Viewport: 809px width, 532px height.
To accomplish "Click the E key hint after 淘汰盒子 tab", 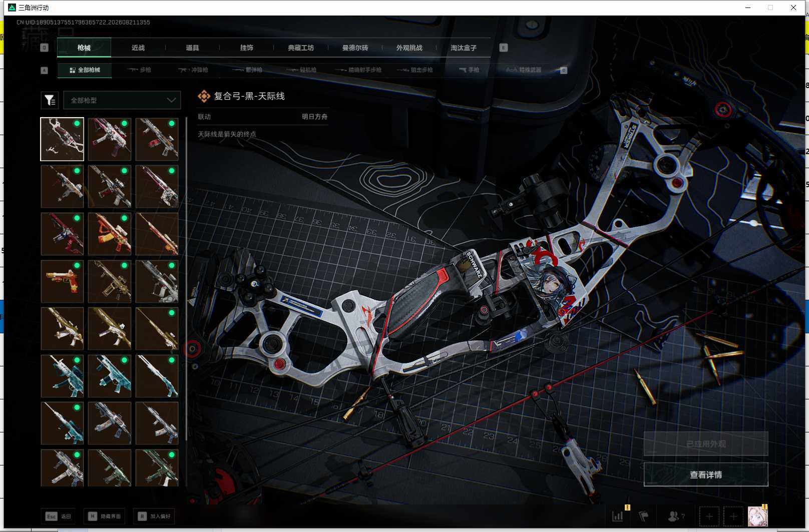I will click(x=504, y=48).
